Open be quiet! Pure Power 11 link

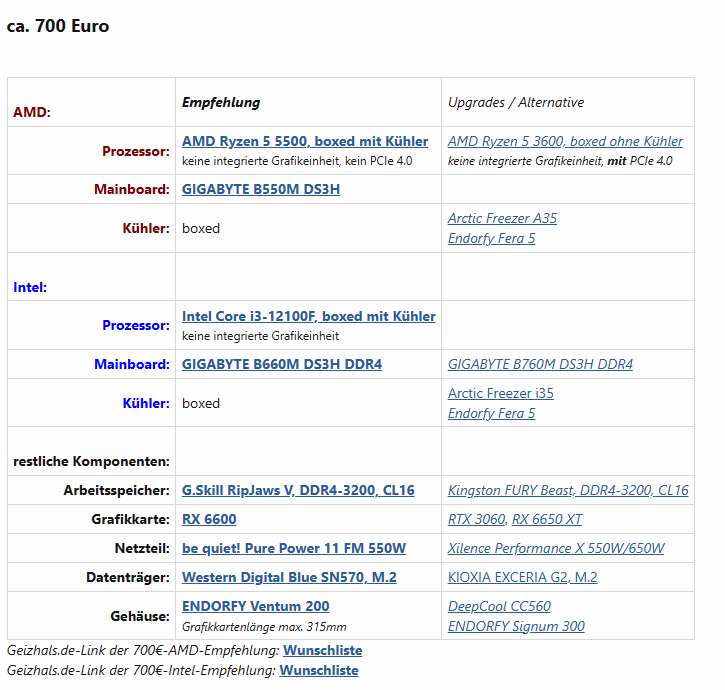[294, 548]
